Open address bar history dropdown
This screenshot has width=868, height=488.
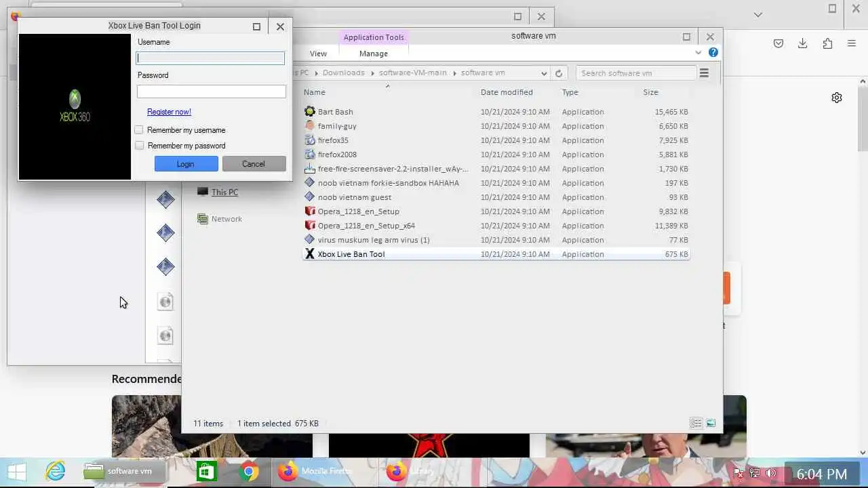tap(544, 73)
